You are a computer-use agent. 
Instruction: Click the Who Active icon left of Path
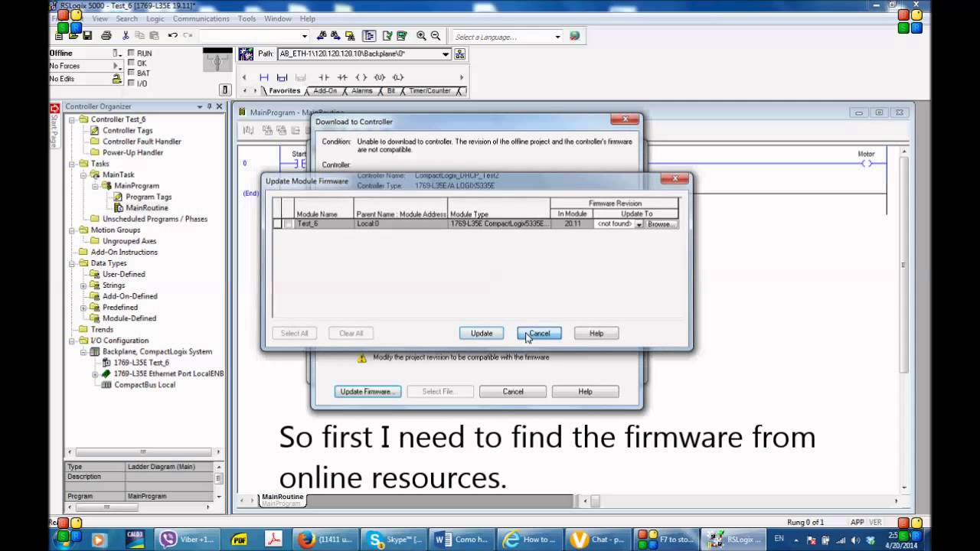(246, 54)
